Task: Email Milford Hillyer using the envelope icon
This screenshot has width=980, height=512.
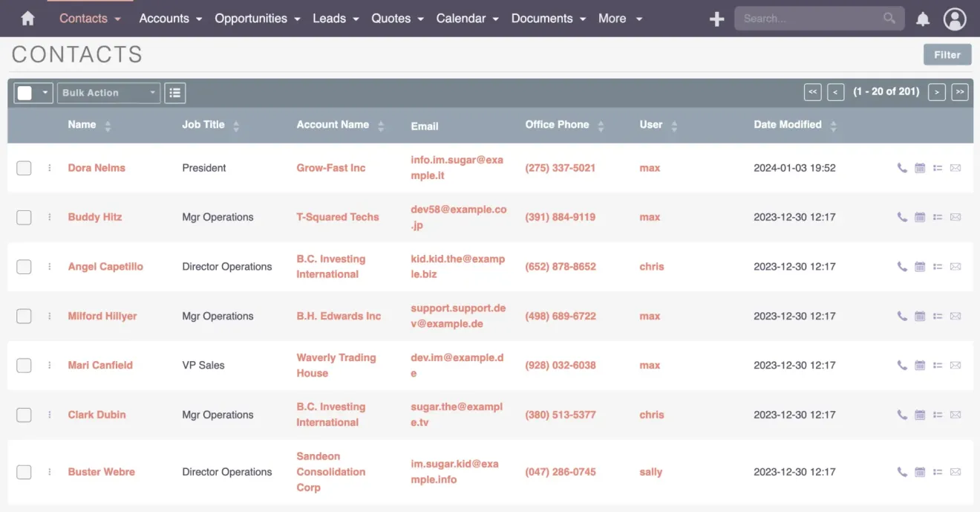Action: pos(955,316)
